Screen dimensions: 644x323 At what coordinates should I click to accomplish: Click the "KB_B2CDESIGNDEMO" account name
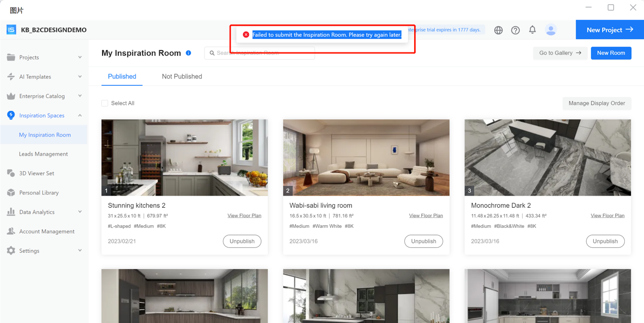coord(54,30)
